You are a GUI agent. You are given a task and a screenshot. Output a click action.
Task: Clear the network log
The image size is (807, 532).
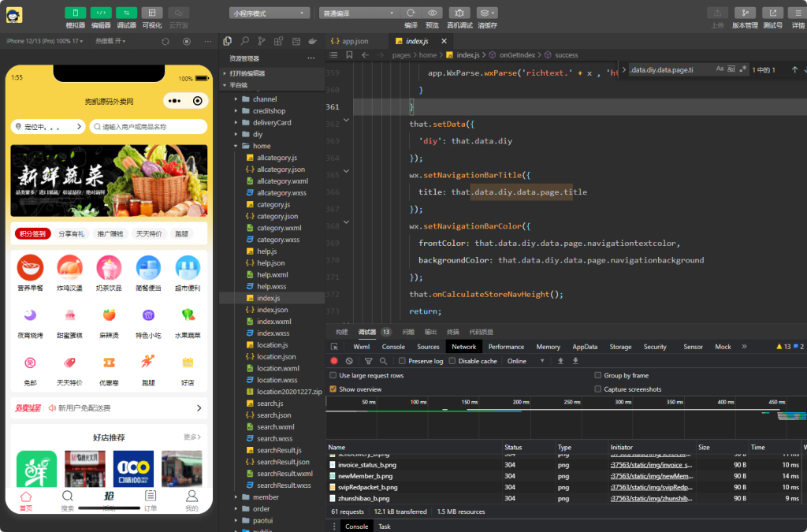349,361
